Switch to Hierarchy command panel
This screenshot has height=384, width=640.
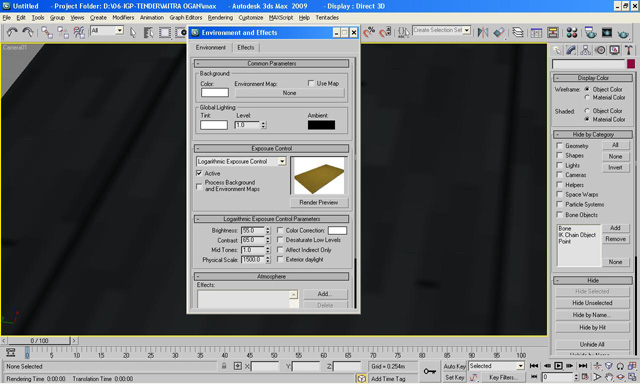(x=585, y=50)
